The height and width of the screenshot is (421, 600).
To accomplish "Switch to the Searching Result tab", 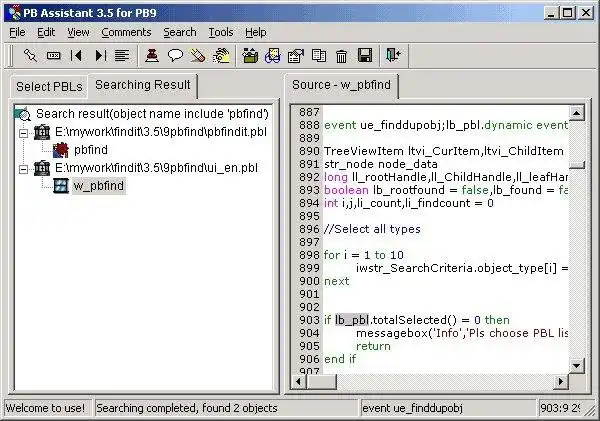I will tap(143, 85).
